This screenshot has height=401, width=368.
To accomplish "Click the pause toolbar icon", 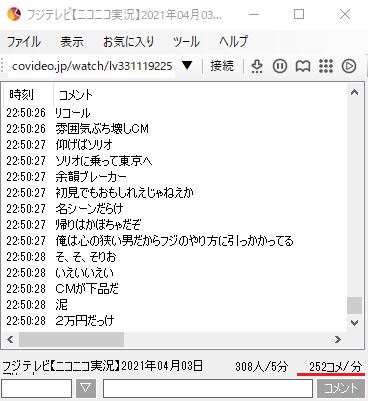I will (x=280, y=66).
